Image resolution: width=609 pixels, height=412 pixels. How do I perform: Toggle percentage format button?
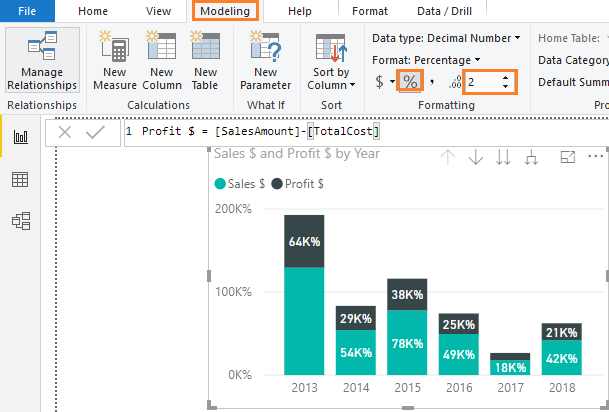click(410, 81)
